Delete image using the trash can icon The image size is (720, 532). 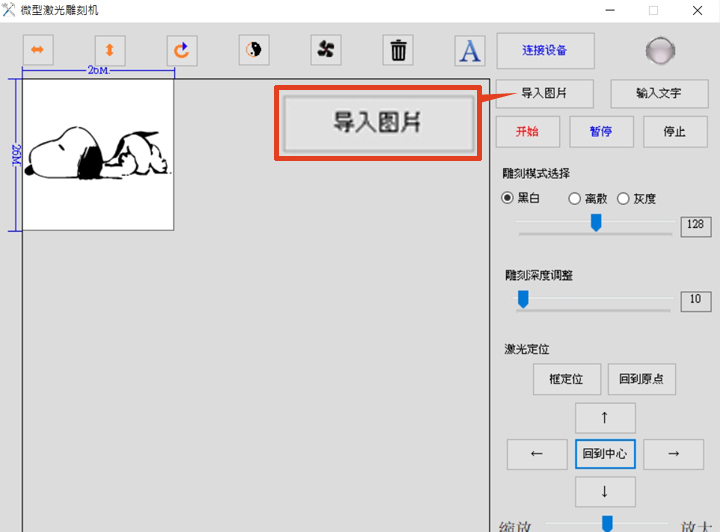tap(398, 49)
